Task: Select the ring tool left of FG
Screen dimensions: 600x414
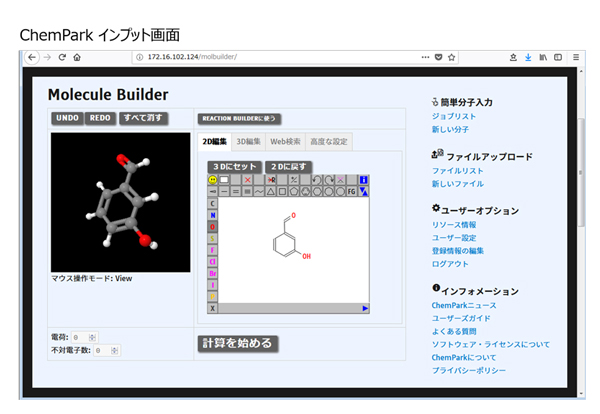Action: point(340,191)
